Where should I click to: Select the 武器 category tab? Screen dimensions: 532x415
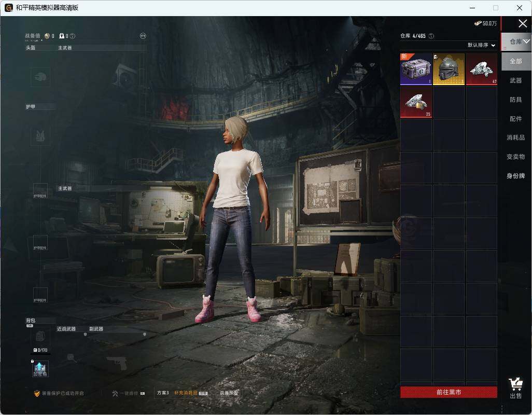pyautogui.click(x=516, y=80)
